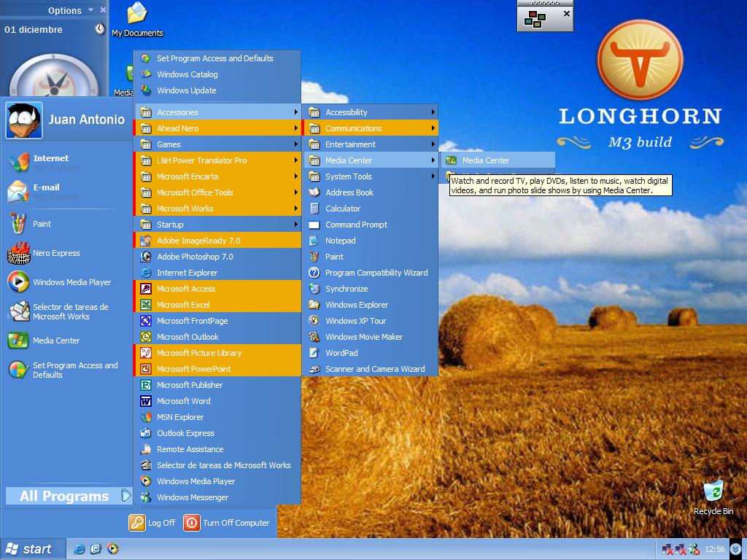Launch Adobe ImageReady 7.0

(217, 241)
